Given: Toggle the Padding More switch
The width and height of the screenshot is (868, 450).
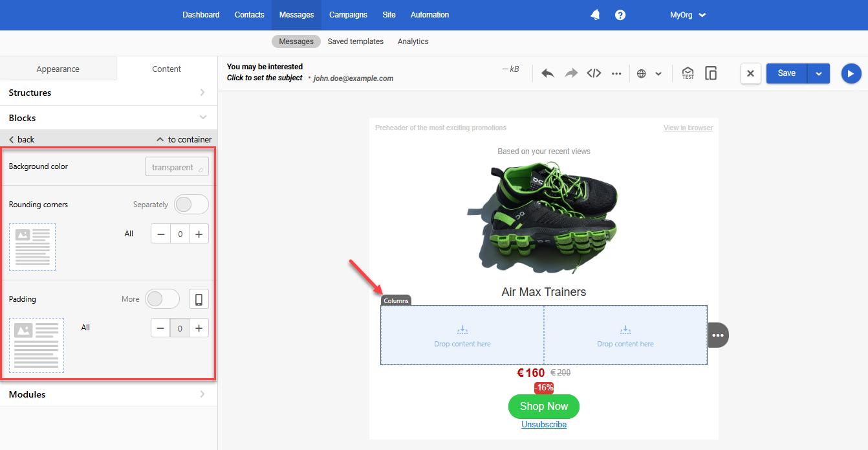Looking at the screenshot, I should 162,299.
